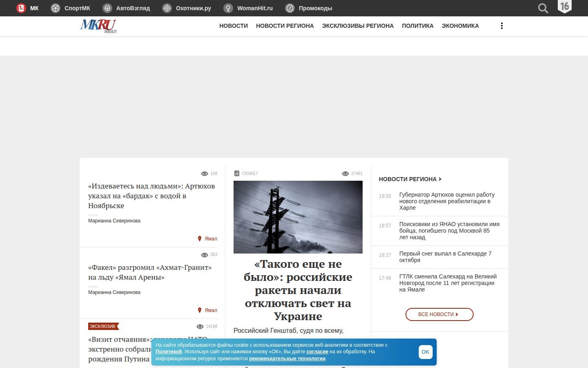Screen dimensions: 588x368
Task: Open the «Факел» разгромил «Ахмат-Гранит» article
Action: (x=150, y=272)
